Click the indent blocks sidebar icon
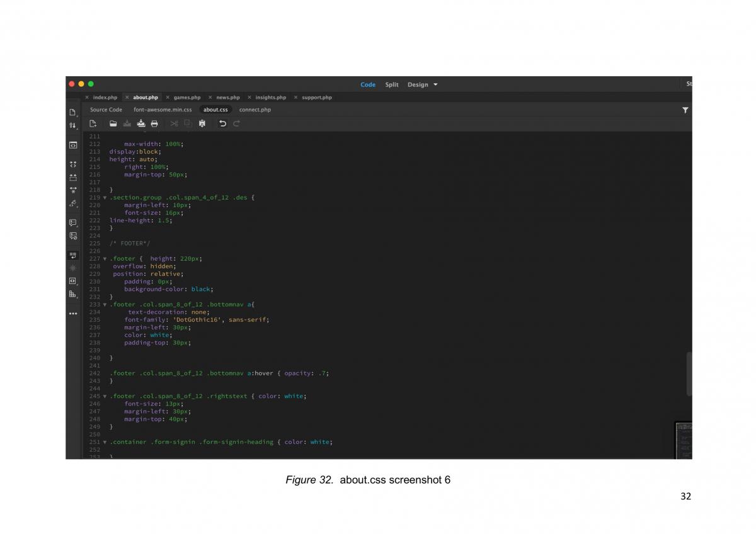756x534 pixels. pyautogui.click(x=73, y=293)
